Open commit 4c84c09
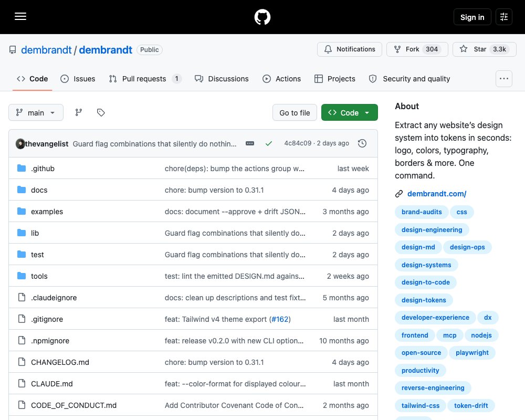The width and height of the screenshot is (525, 420). (x=298, y=143)
